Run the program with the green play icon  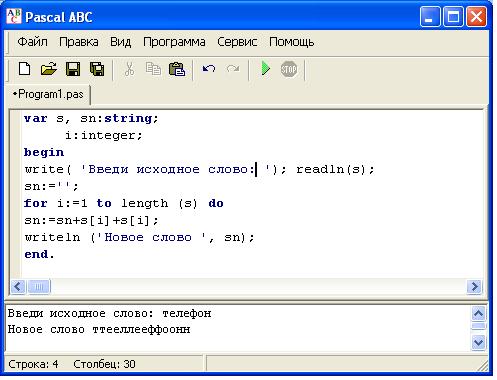[265, 69]
